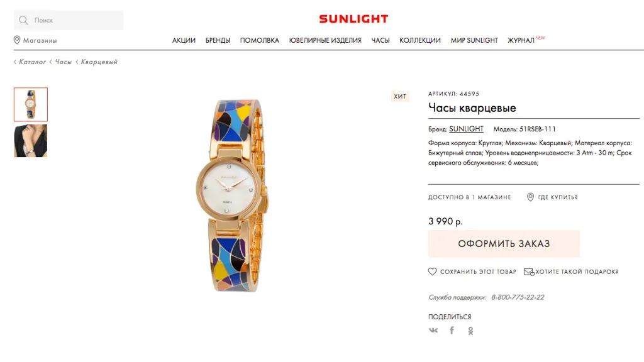The image size is (644, 362).
Task: Click into the Поиск search field
Action: [69, 20]
